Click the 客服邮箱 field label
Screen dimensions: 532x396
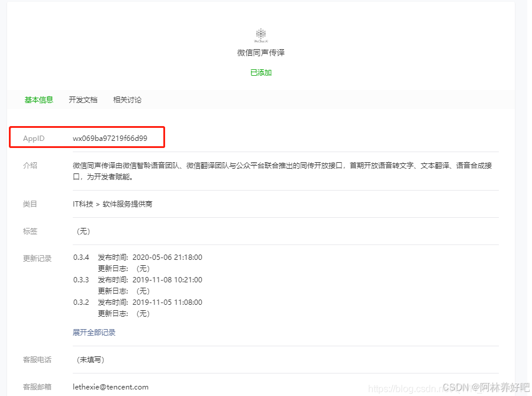pyautogui.click(x=37, y=387)
